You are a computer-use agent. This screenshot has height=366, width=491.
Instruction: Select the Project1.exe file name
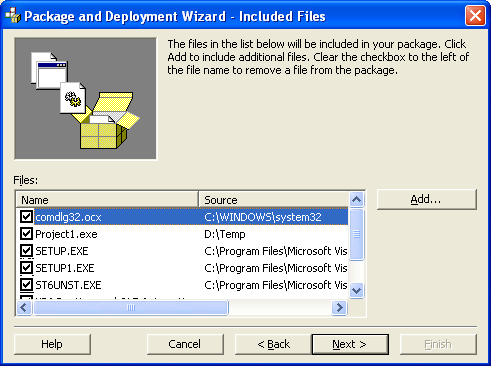[x=66, y=234]
